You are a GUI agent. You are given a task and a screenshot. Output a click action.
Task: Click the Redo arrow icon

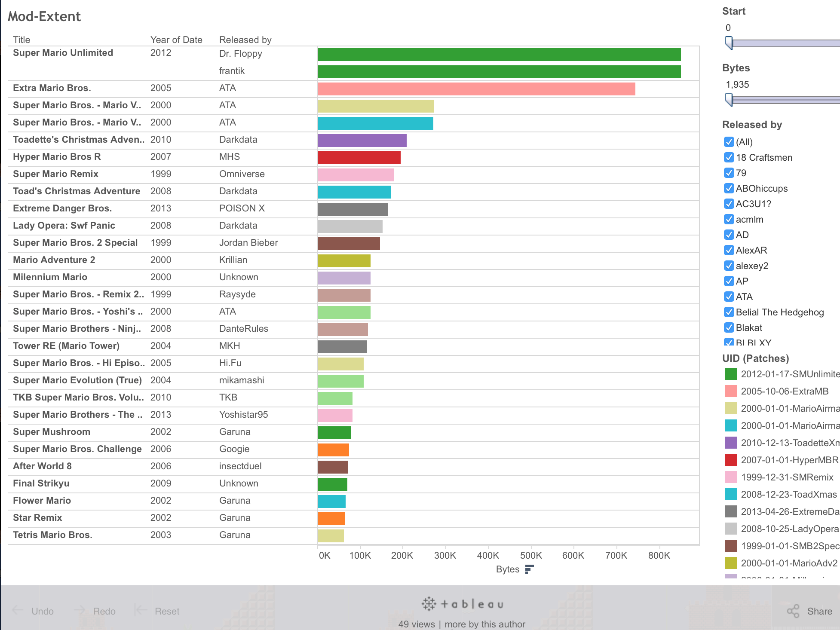80,611
